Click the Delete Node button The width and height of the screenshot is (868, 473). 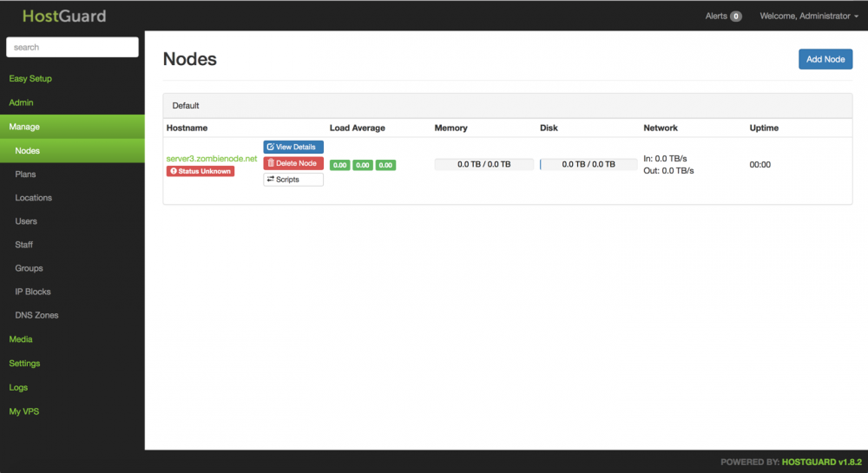(x=293, y=163)
